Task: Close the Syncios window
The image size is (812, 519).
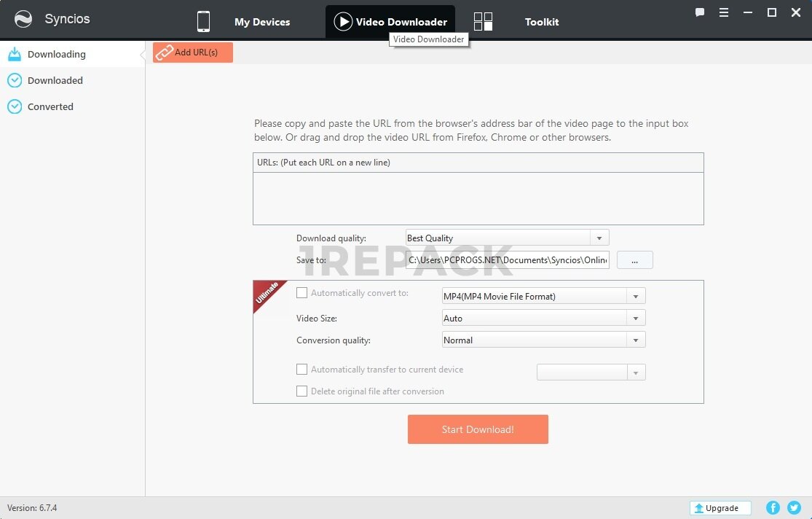Action: (796, 12)
